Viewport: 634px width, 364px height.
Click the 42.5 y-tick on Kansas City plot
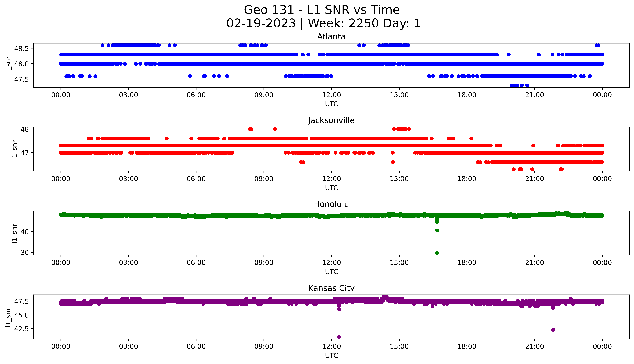point(22,329)
